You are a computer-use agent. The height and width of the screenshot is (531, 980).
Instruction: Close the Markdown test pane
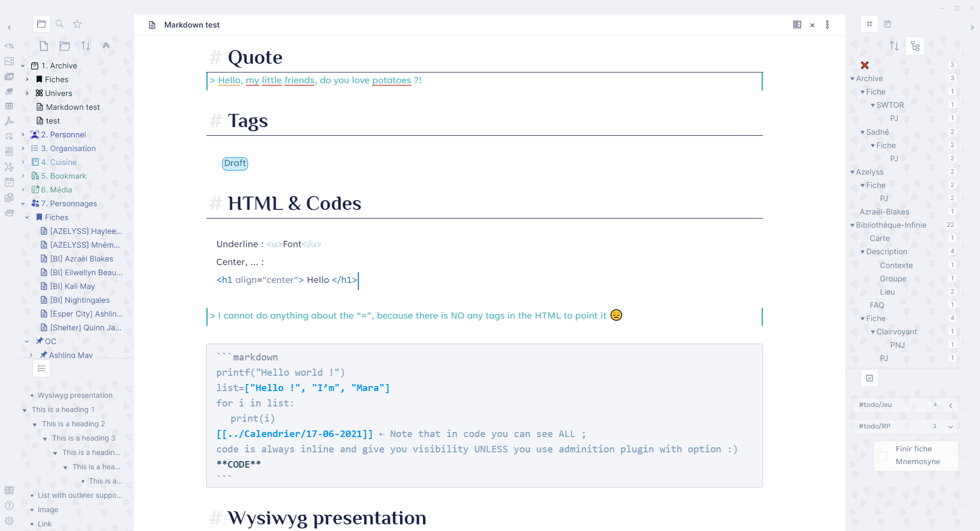tap(813, 25)
